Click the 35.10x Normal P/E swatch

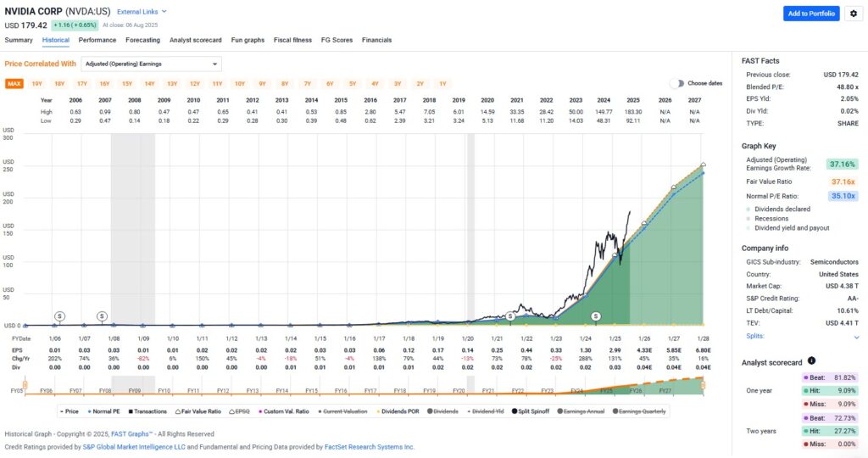coord(843,196)
